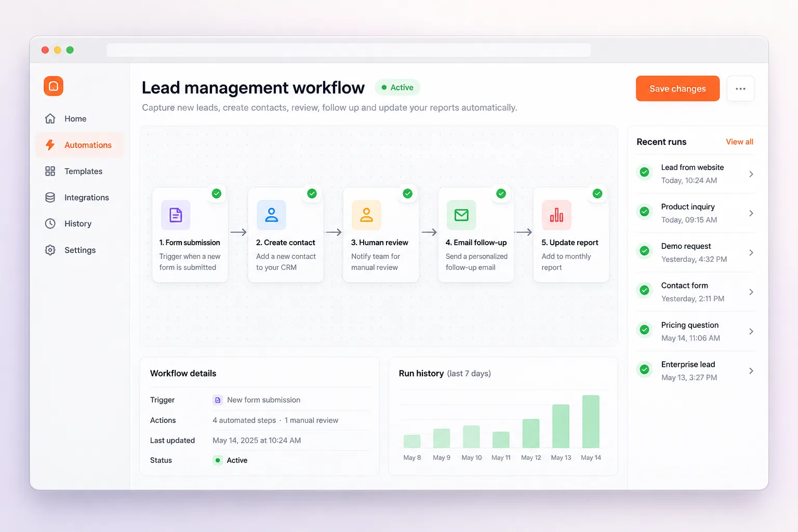Expand the Enterprise lead run details

[x=751, y=371]
